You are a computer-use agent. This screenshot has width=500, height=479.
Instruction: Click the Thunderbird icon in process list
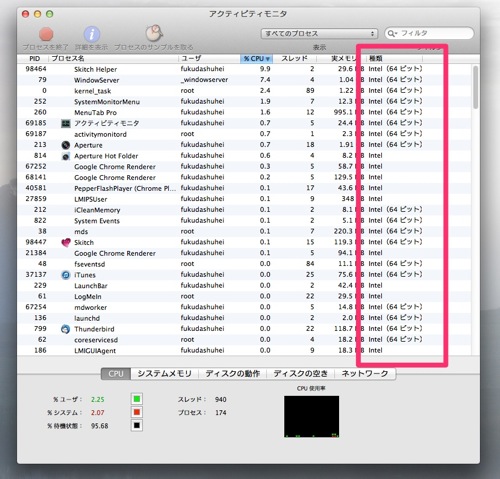click(65, 329)
